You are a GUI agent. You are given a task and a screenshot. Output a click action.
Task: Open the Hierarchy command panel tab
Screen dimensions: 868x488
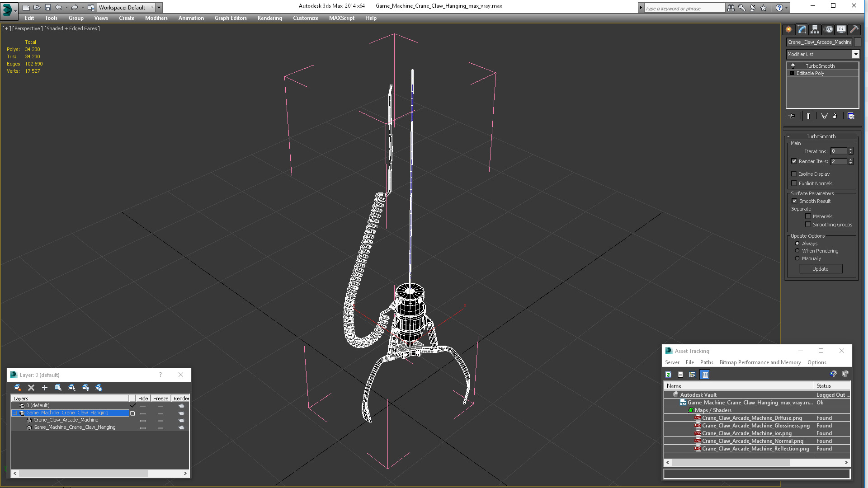click(x=815, y=29)
